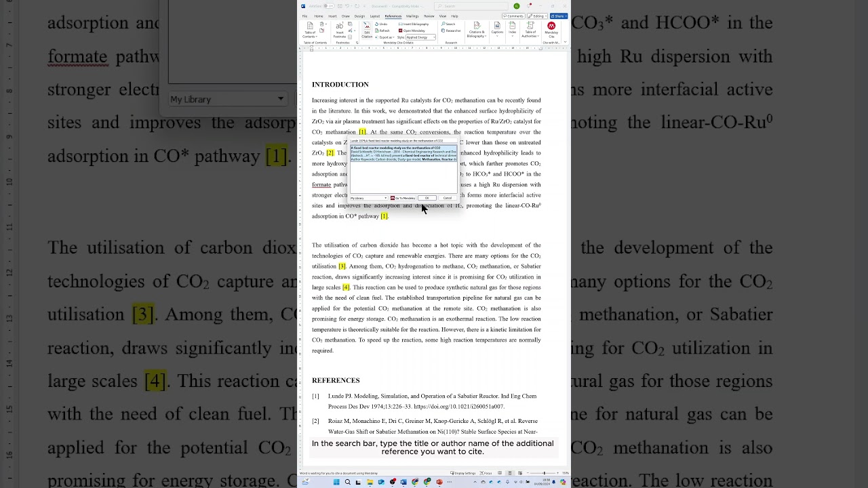Click Undo in Mendeley Cite-O-Matic
This screenshot has width=868, height=488.
coord(381,24)
